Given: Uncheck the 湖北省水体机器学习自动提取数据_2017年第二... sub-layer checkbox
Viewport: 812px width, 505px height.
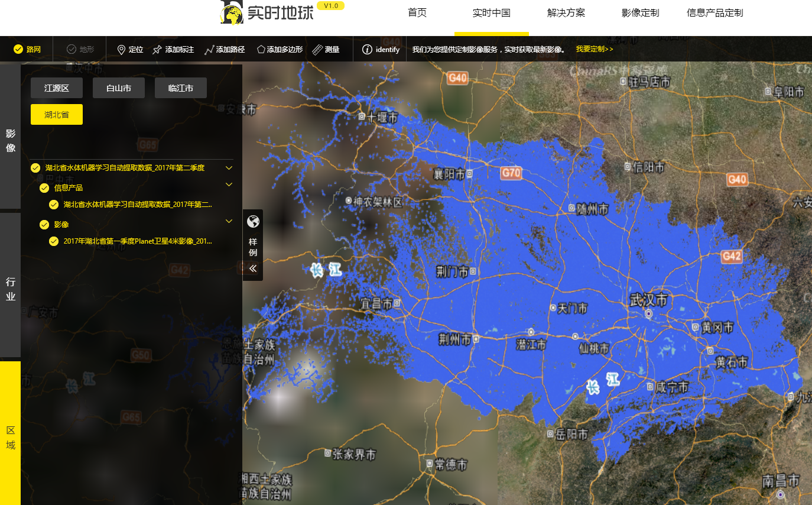Looking at the screenshot, I should tap(54, 205).
